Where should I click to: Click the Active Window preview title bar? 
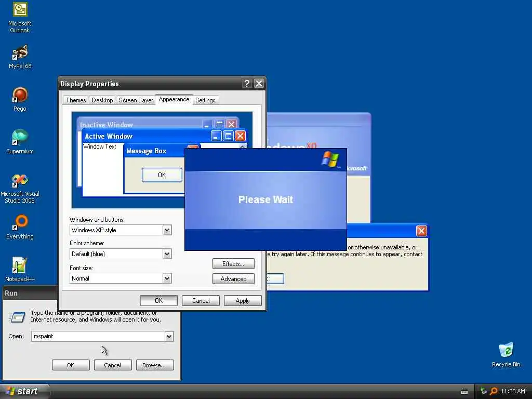(x=146, y=136)
